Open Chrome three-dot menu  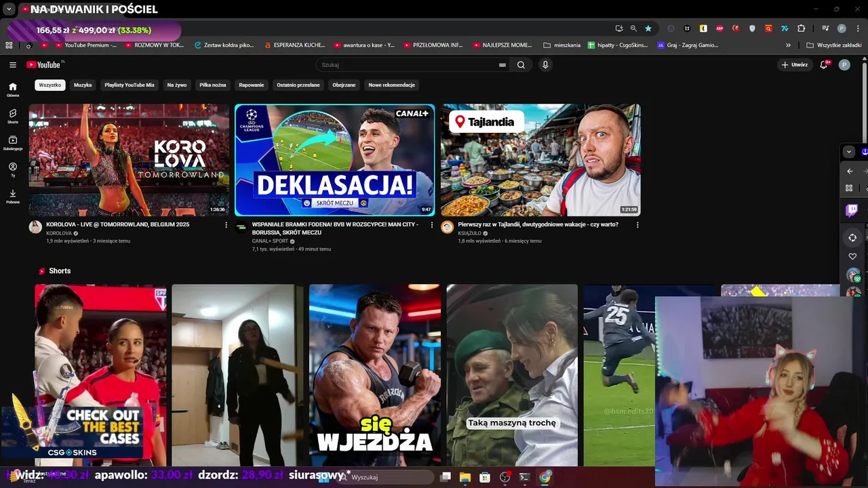[x=856, y=28]
